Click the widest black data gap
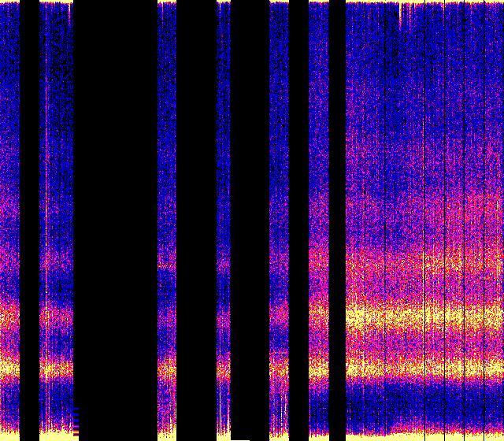Viewport: 504px width, 441px height. tap(115, 220)
